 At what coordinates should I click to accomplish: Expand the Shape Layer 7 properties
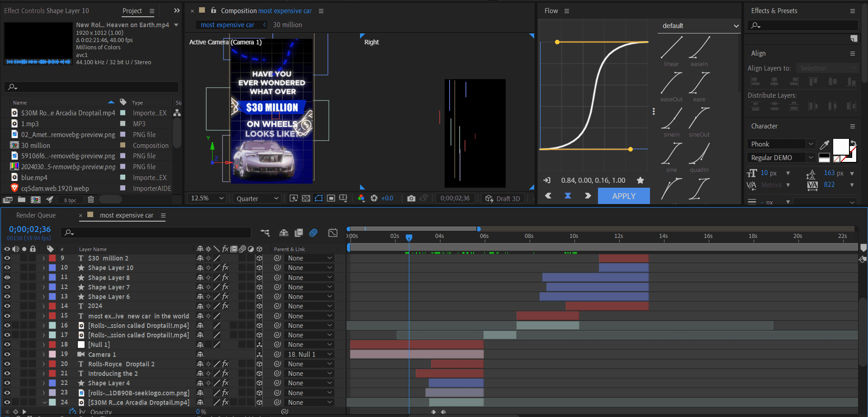click(43, 287)
